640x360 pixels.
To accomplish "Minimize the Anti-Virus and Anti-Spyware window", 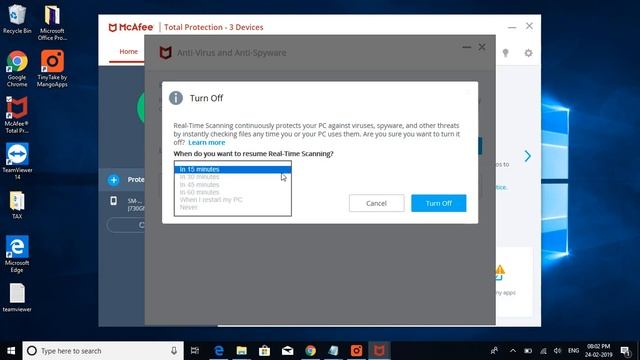I will tap(467, 47).
